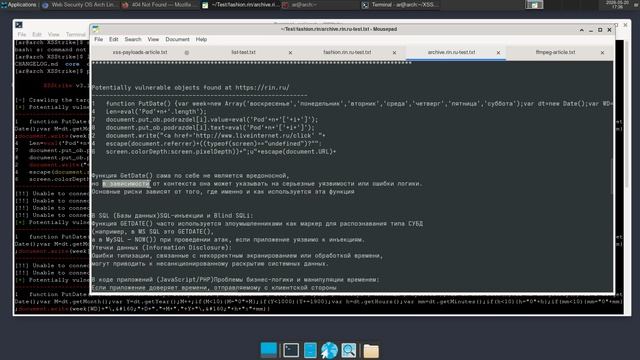Viewport: 640px width, 360px height.
Task: Open the application finder magnifier in the dock
Action: [x=349, y=350]
